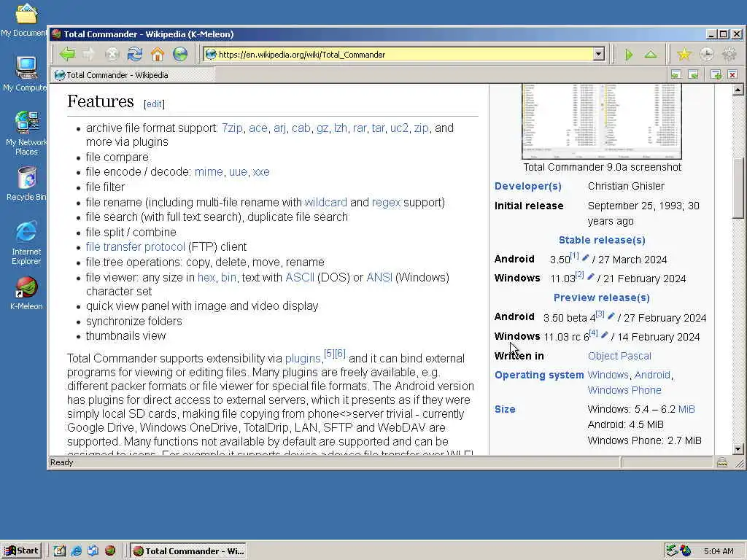Open the uc2 archive link

399,128
